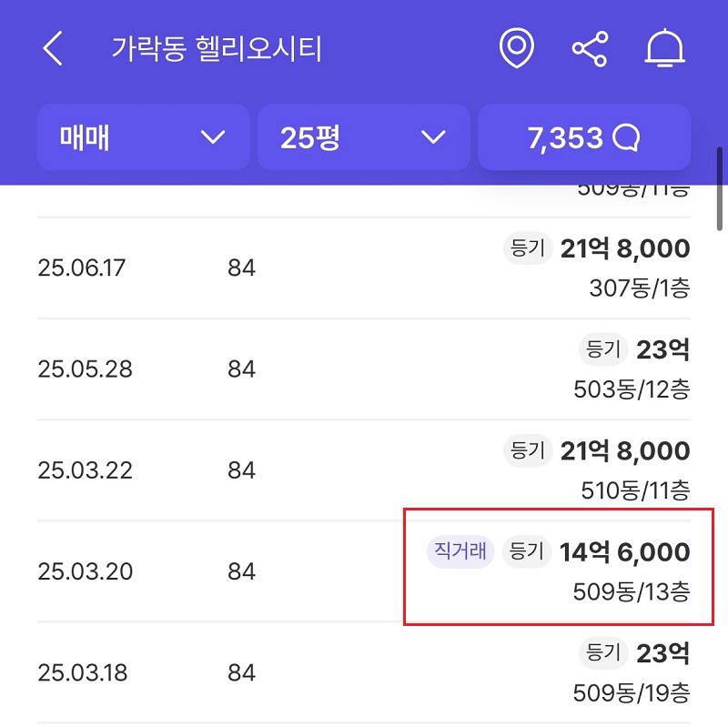Expand the 25평 size dropdown
The image size is (728, 727).
coord(363,137)
